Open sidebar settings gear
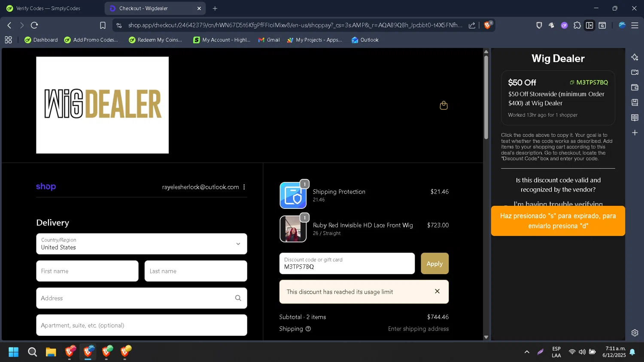 (x=635, y=333)
